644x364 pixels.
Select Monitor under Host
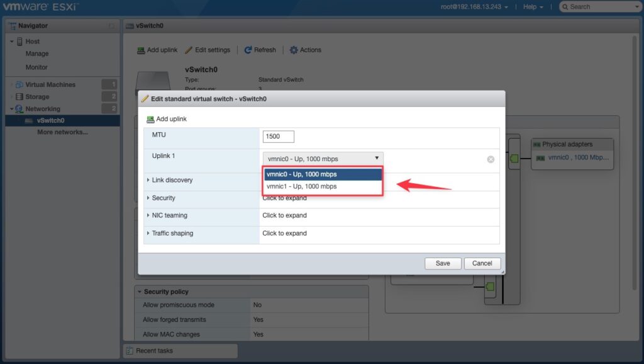pos(36,67)
